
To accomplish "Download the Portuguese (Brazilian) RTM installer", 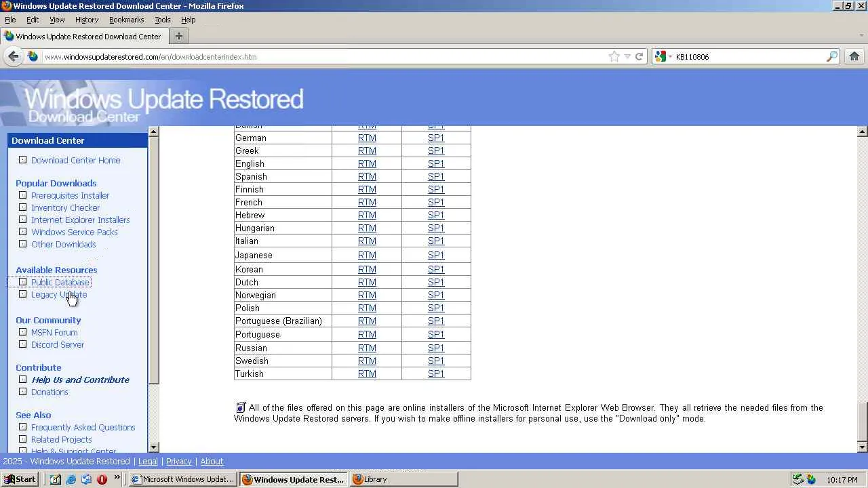I will click(x=367, y=321).
